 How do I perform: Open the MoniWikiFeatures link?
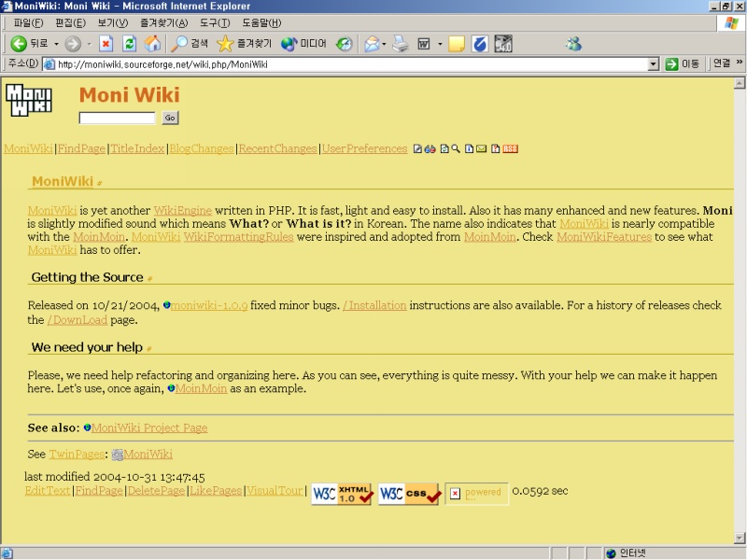pos(604,237)
